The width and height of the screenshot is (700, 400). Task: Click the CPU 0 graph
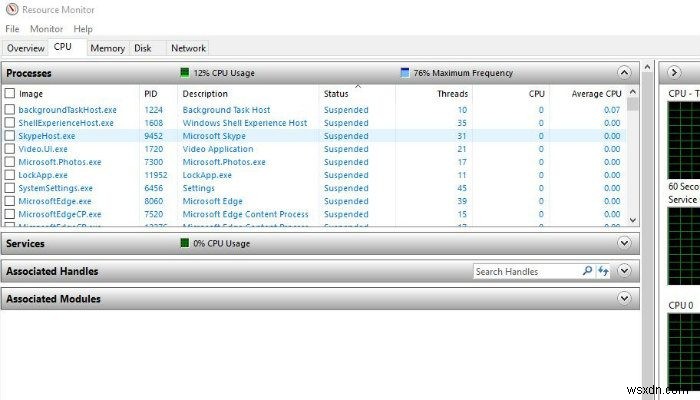click(684, 350)
